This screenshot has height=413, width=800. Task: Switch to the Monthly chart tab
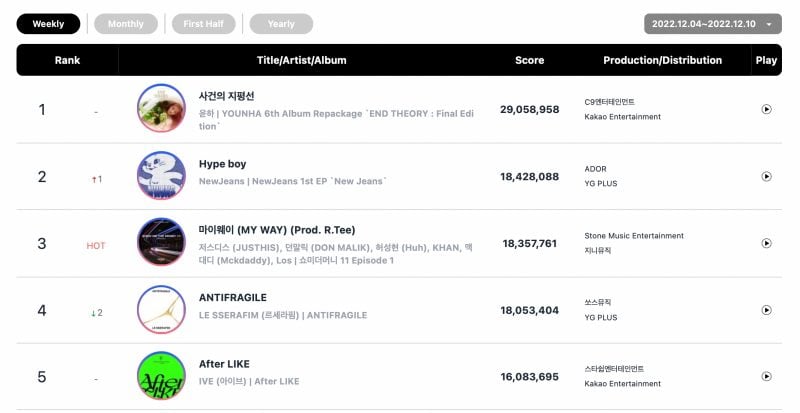coord(126,24)
